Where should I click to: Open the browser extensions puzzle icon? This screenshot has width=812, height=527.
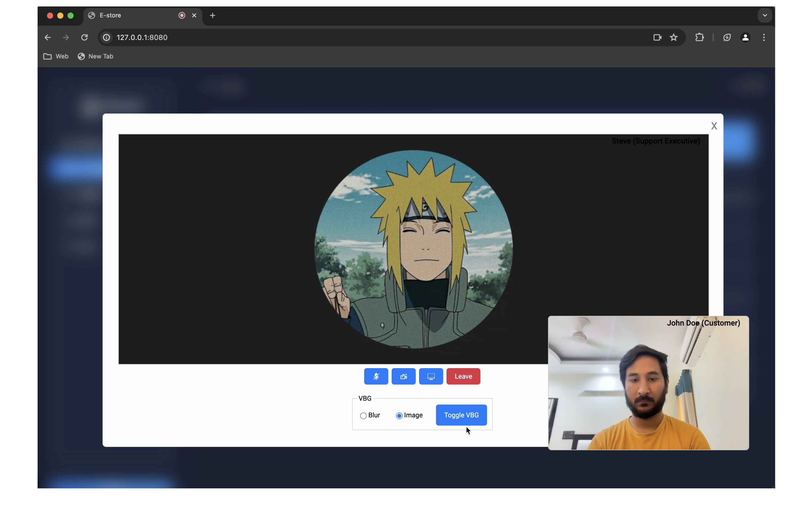(699, 38)
